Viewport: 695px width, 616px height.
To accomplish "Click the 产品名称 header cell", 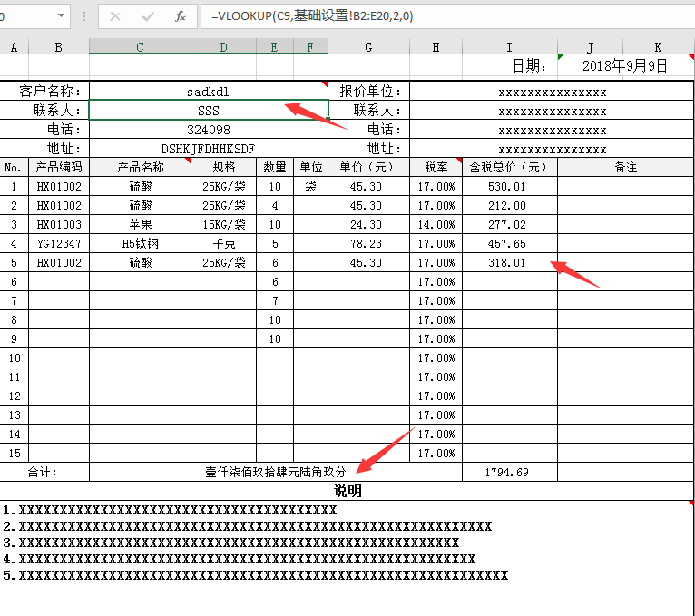I will 140,167.
